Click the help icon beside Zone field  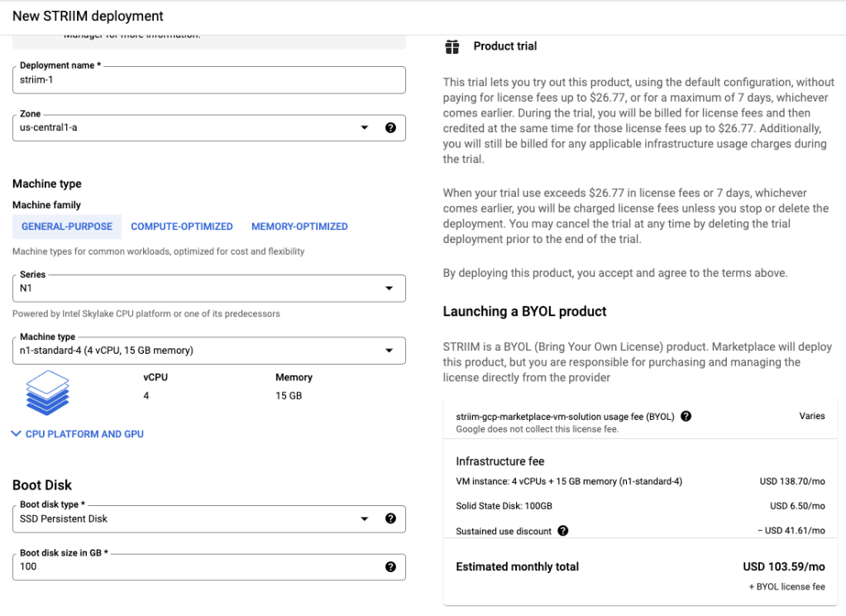tap(390, 128)
